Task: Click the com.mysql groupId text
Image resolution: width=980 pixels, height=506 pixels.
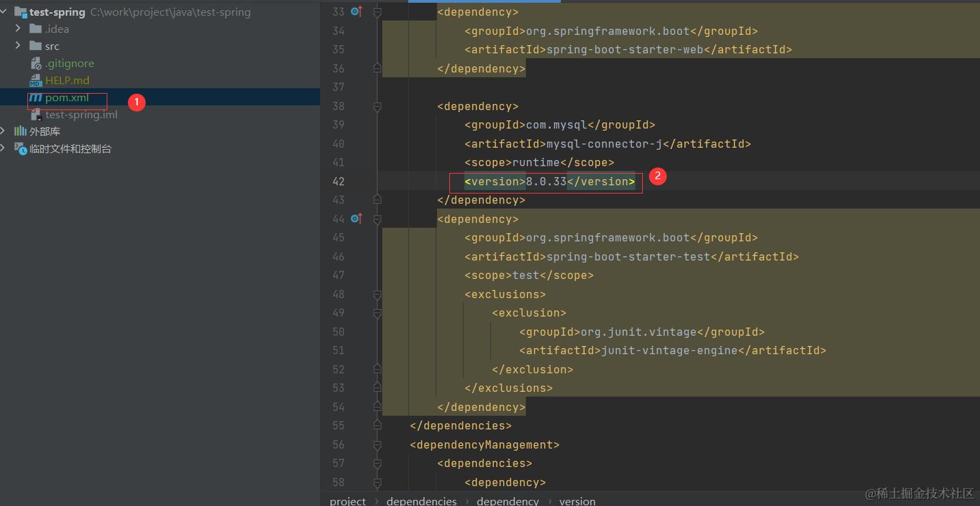Action: click(557, 124)
